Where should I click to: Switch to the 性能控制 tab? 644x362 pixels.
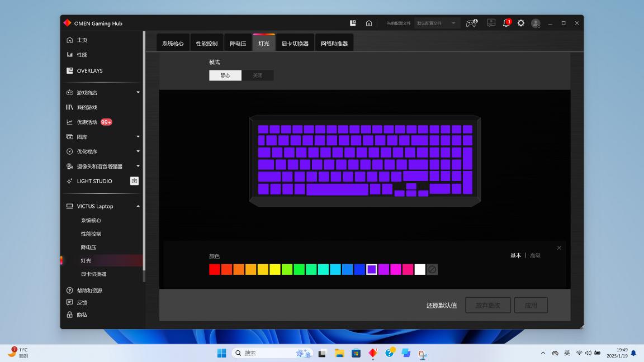pos(207,44)
